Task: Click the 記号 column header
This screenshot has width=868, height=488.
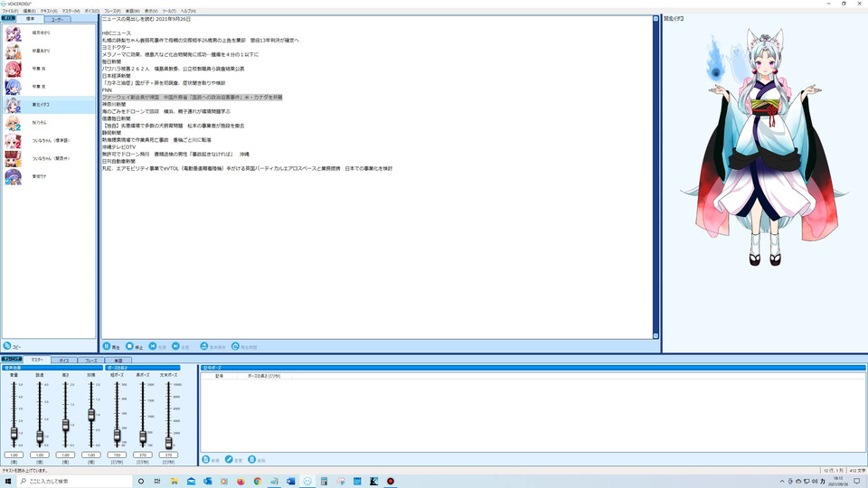Action: (219, 376)
